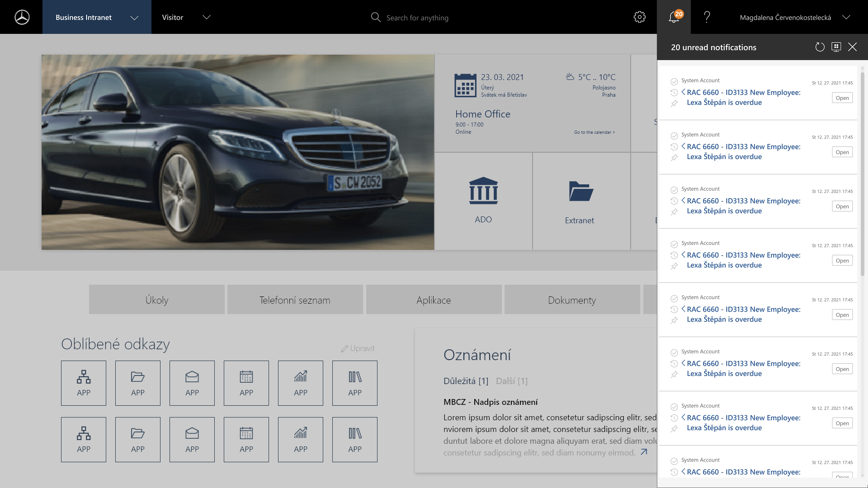Click the notifications bell with badge 20
The image size is (868, 488).
[x=674, y=17]
